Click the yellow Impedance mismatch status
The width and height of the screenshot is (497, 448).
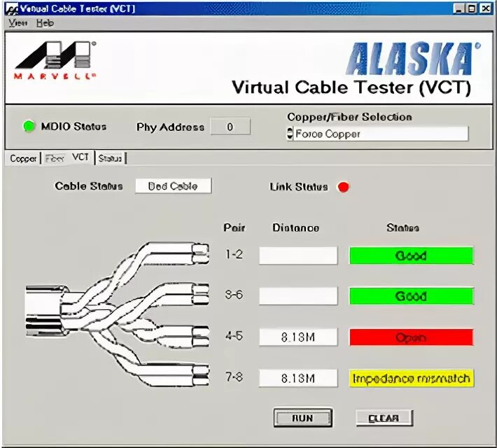click(412, 378)
